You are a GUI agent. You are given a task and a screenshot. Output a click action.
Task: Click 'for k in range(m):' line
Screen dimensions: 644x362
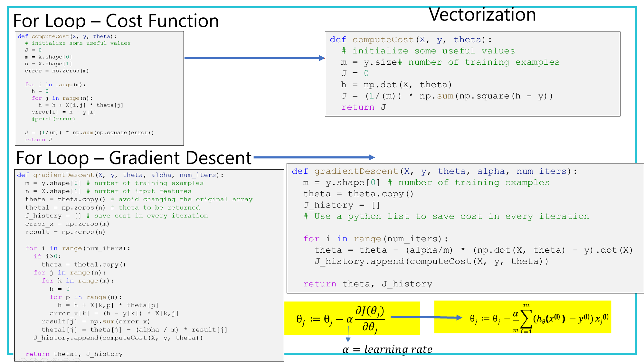tap(78, 281)
